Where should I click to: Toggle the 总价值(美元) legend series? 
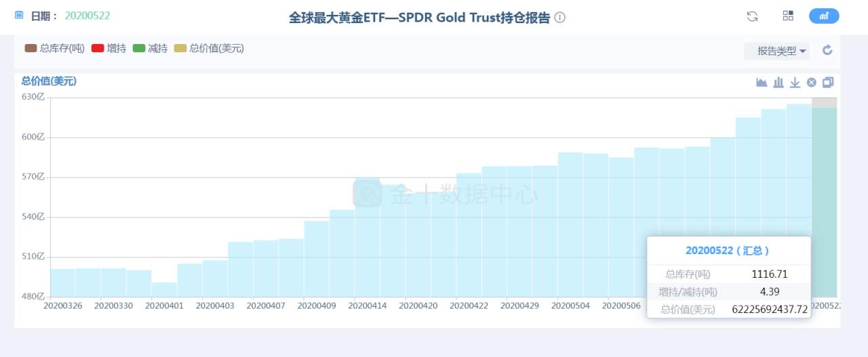coord(209,48)
